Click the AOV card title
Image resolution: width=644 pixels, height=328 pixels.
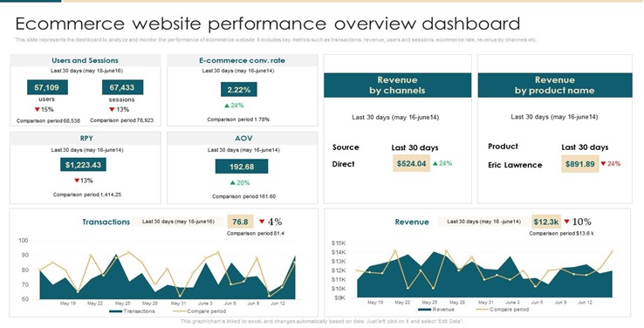coord(243,139)
